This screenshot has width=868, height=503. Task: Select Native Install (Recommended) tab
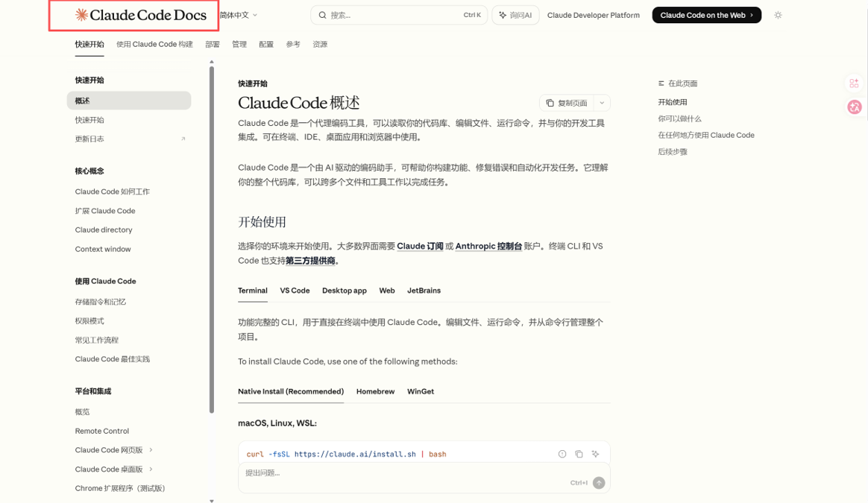pos(291,391)
